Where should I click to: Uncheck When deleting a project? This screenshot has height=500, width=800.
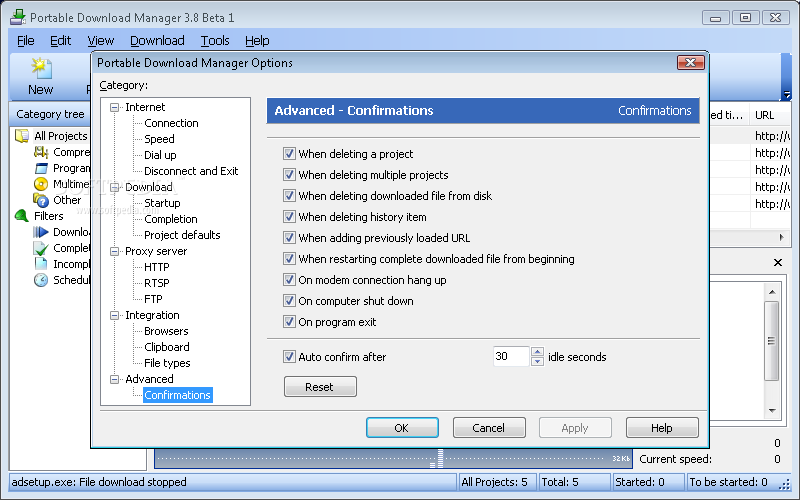pyautogui.click(x=289, y=154)
